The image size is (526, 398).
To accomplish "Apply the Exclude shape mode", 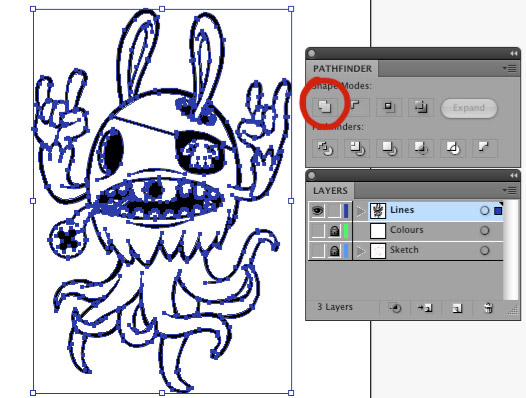I will (421, 107).
